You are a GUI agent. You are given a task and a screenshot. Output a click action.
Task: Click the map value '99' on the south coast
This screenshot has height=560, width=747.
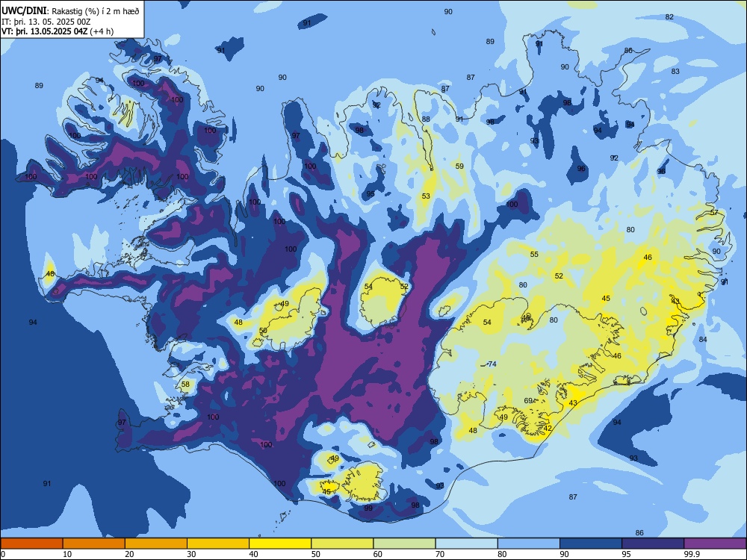click(368, 508)
